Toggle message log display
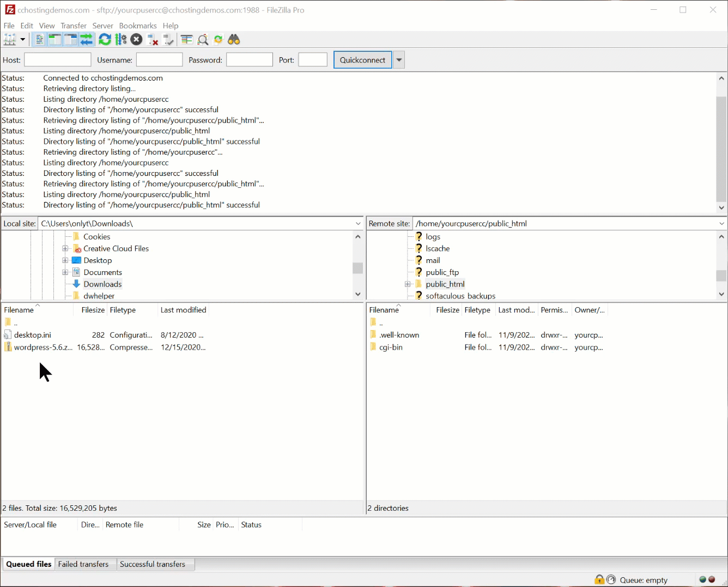Image resolution: width=728 pixels, height=587 pixels. [39, 40]
